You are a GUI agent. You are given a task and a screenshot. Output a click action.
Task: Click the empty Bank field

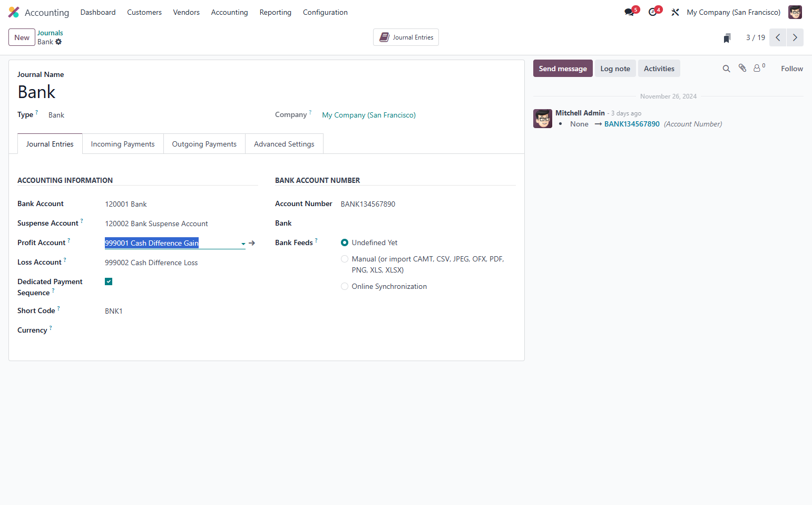(428, 224)
